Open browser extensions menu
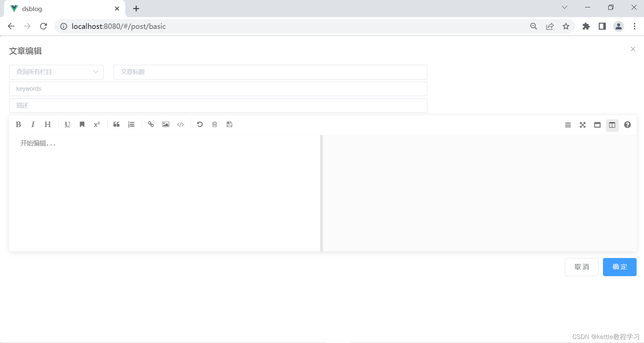 pos(586,26)
